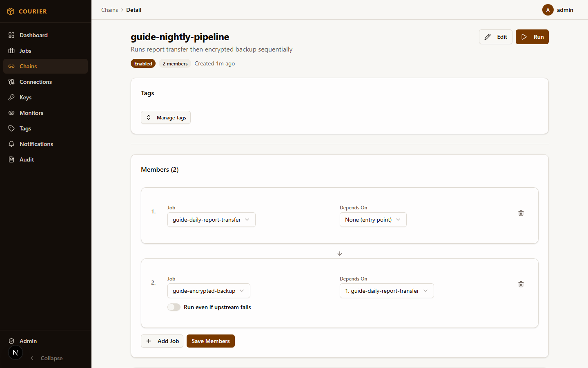Open the guide-daily-report-transfer job dropdown
This screenshot has width=588, height=368.
(211, 220)
